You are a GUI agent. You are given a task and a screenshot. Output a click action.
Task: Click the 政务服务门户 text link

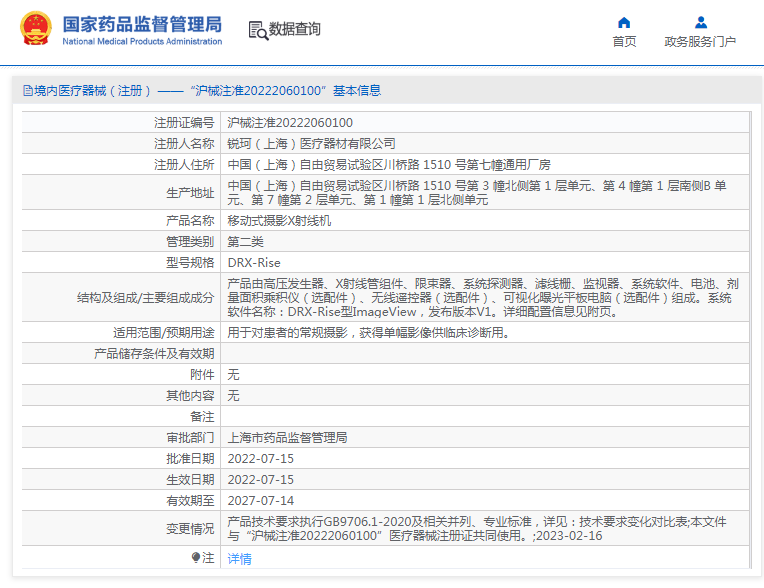click(x=700, y=42)
